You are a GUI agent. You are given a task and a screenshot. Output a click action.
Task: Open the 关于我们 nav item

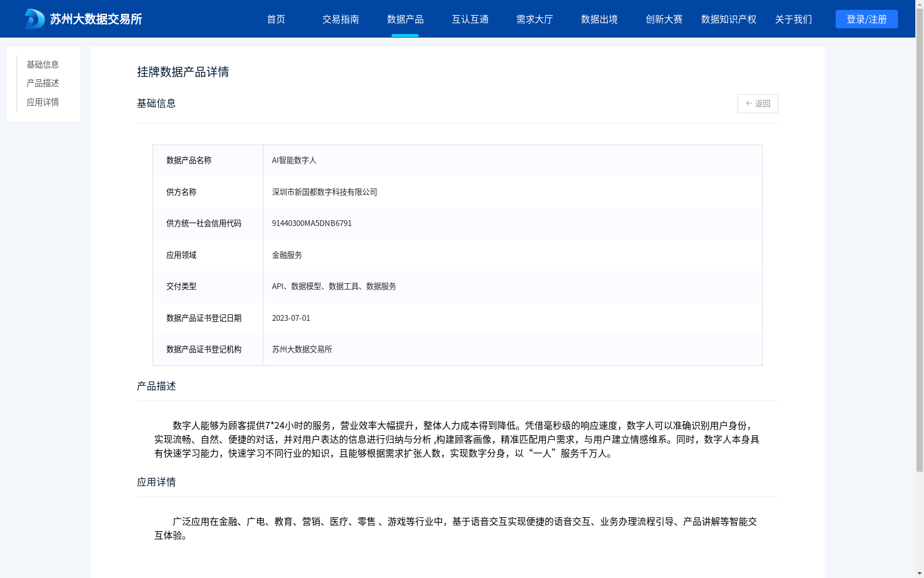[x=793, y=19]
